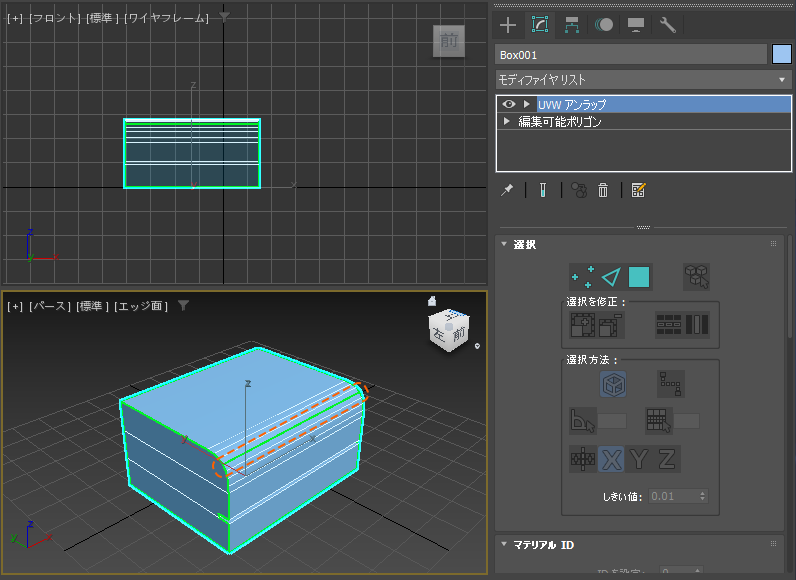This screenshot has height=580, width=796.
Task: Select Polygon sub-object mode icon
Action: (x=639, y=277)
